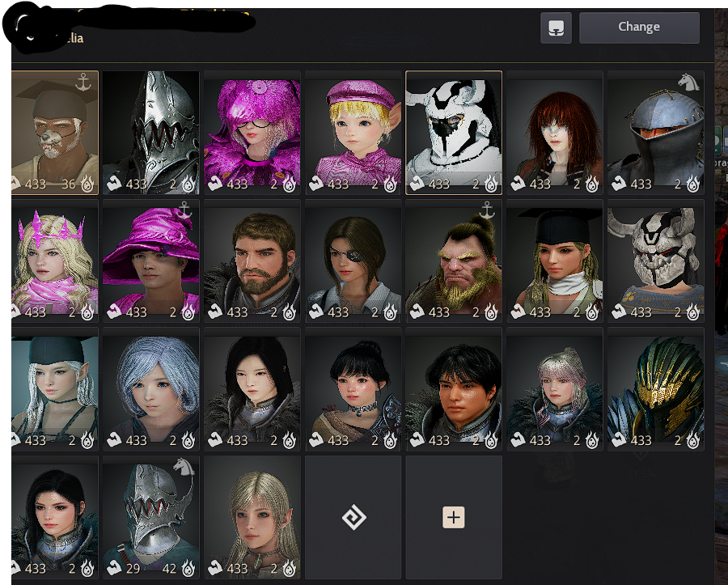Select the blue-grey hooded helmet character
Viewport: 728px width, 585px height.
pyautogui.click(x=655, y=133)
